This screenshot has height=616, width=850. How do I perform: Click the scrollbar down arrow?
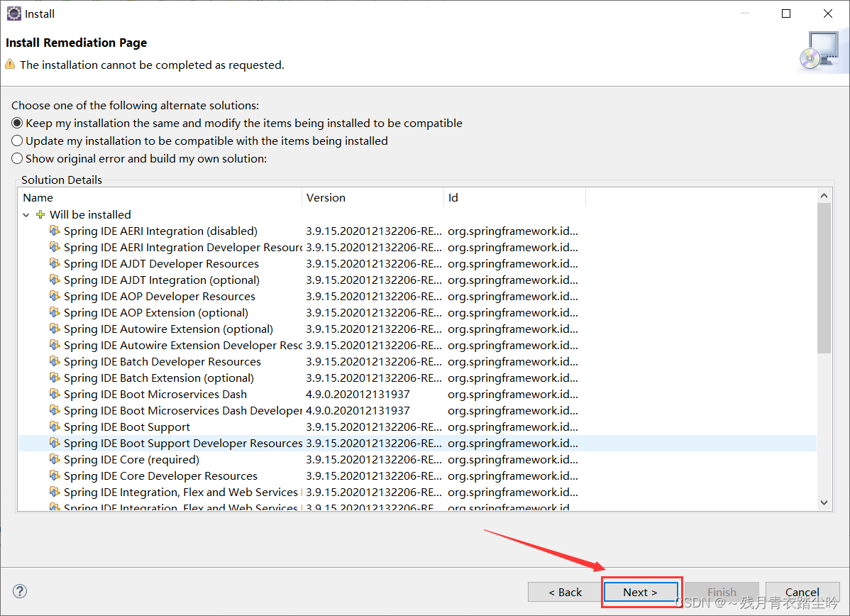coord(824,502)
